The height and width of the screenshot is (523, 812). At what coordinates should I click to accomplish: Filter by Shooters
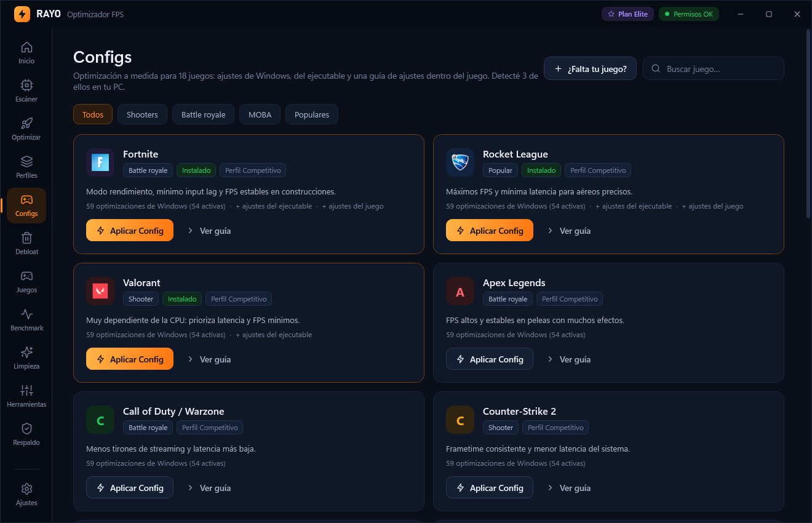pyautogui.click(x=142, y=114)
